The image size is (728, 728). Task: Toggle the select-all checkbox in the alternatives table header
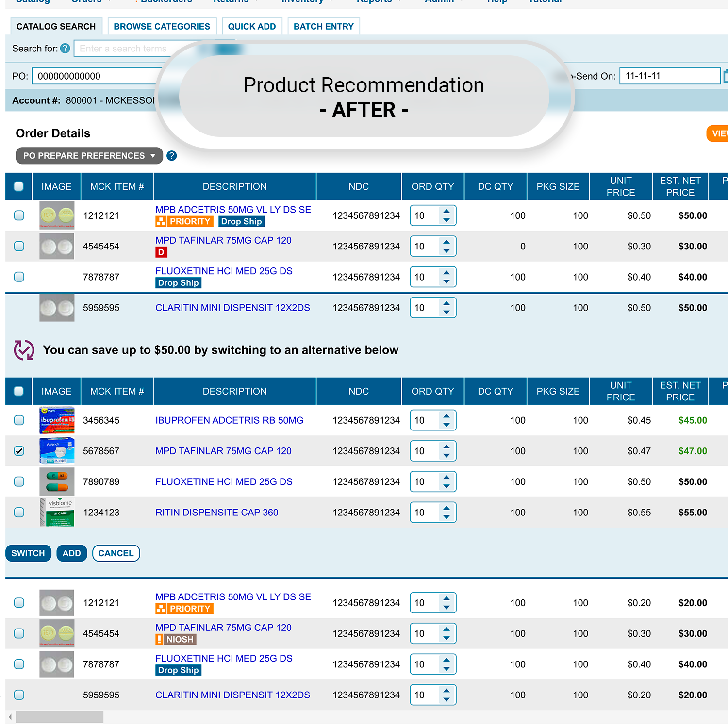pos(19,391)
